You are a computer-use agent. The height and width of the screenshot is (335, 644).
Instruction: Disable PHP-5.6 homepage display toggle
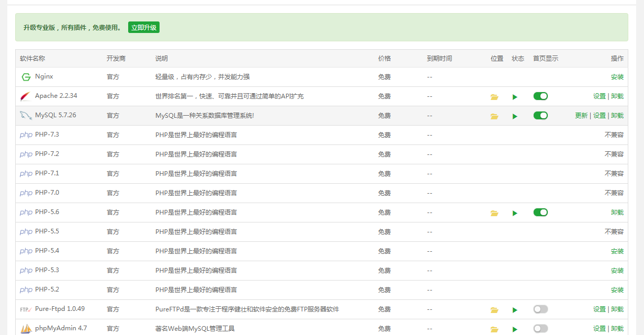(x=540, y=212)
